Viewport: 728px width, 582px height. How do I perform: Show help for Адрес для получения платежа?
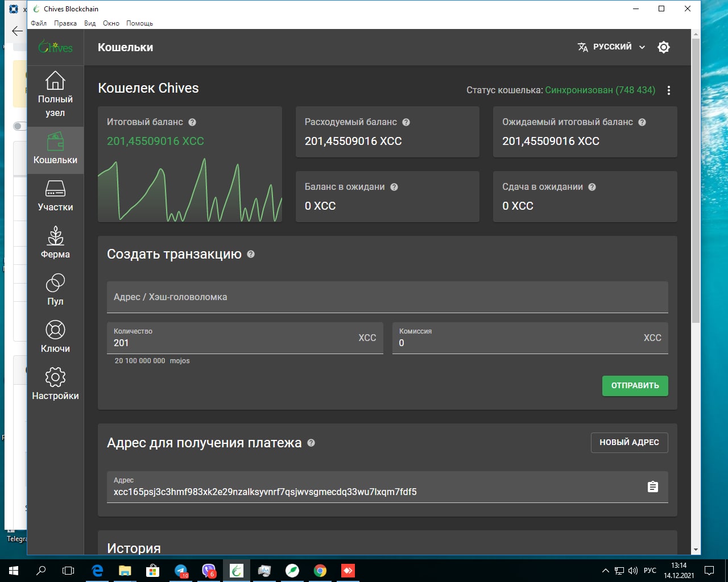(311, 443)
